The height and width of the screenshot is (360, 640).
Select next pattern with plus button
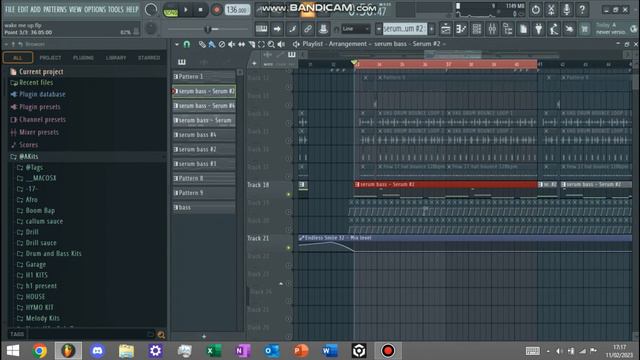point(431,29)
